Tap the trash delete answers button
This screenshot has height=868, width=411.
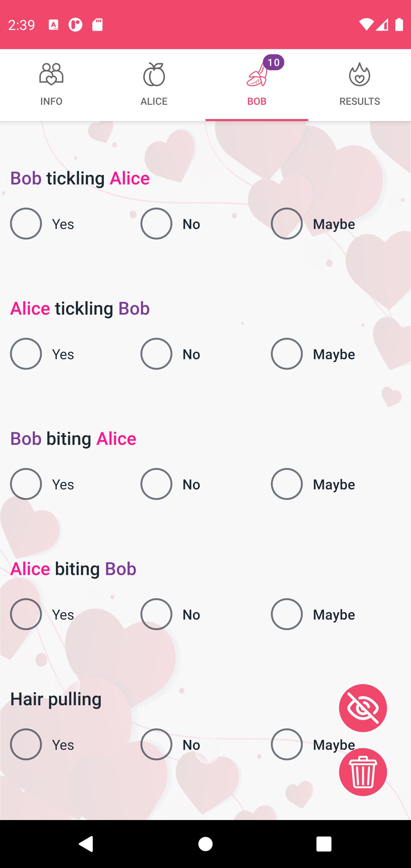coord(363,772)
